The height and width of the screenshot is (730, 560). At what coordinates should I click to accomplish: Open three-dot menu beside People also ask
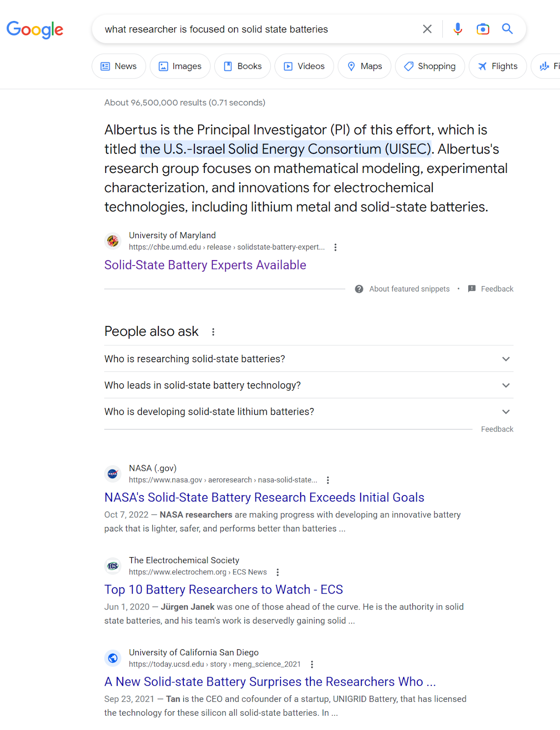[213, 332]
